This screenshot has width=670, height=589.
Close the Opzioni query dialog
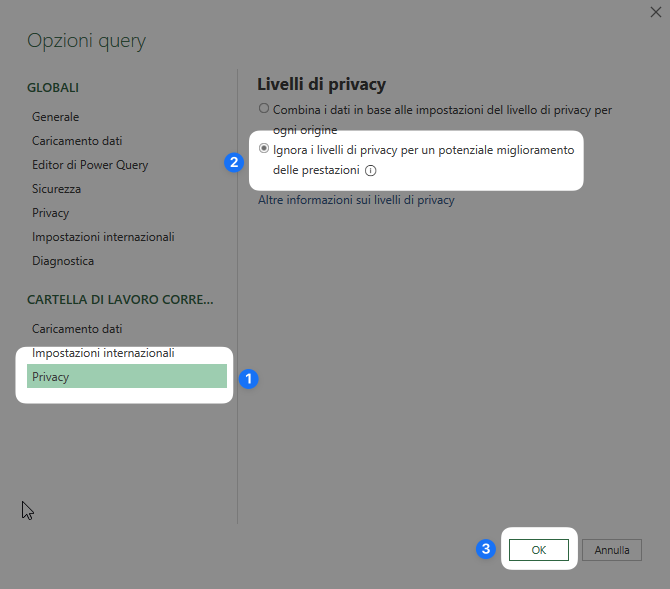click(x=655, y=10)
